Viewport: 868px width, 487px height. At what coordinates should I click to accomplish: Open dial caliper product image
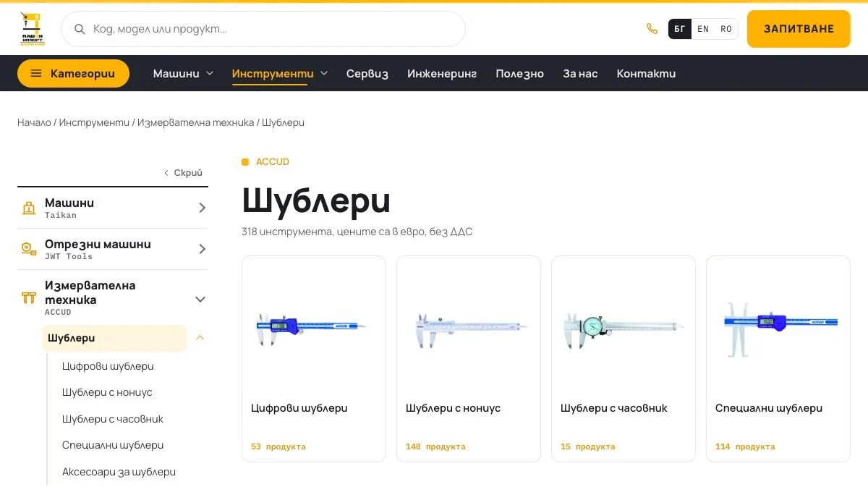click(x=624, y=329)
